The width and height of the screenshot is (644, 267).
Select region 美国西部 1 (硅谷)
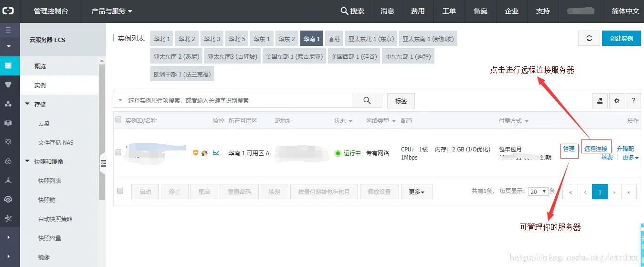354,56
